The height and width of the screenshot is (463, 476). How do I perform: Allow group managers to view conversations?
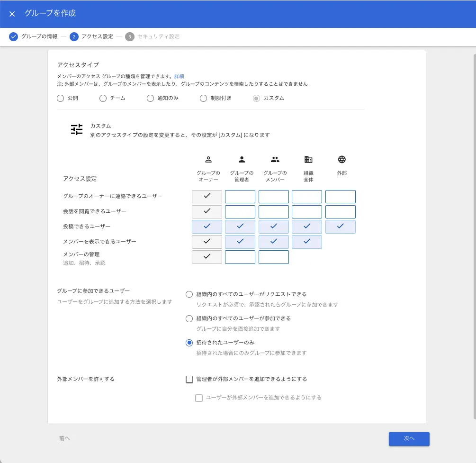coord(240,212)
